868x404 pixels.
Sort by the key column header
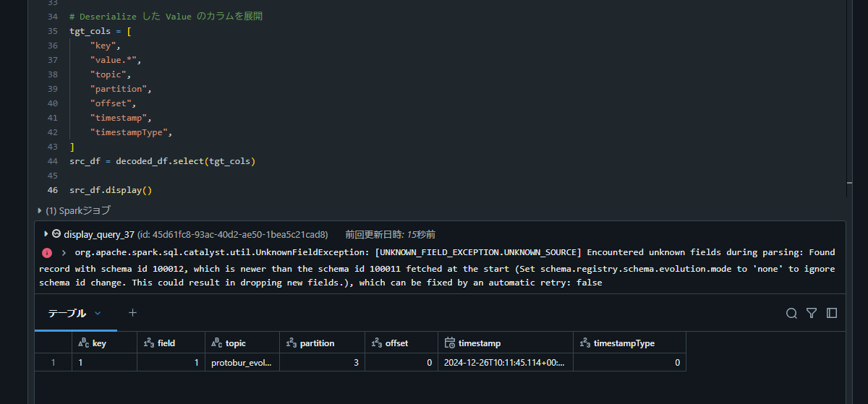[x=105, y=343]
